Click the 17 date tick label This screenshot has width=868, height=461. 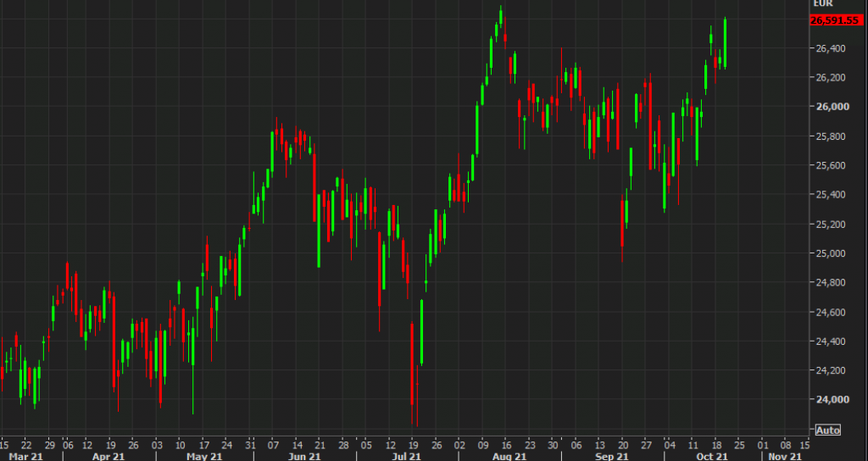(x=203, y=444)
